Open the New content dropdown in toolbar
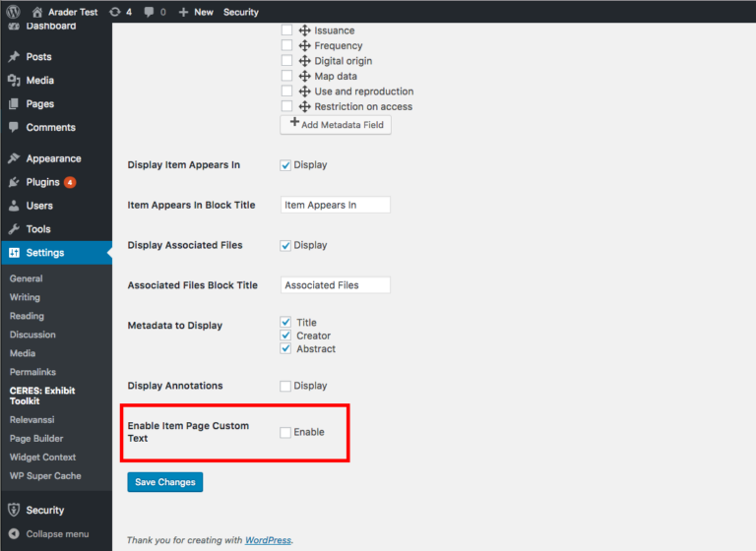Viewport: 756px width, 551px height. 196,12
